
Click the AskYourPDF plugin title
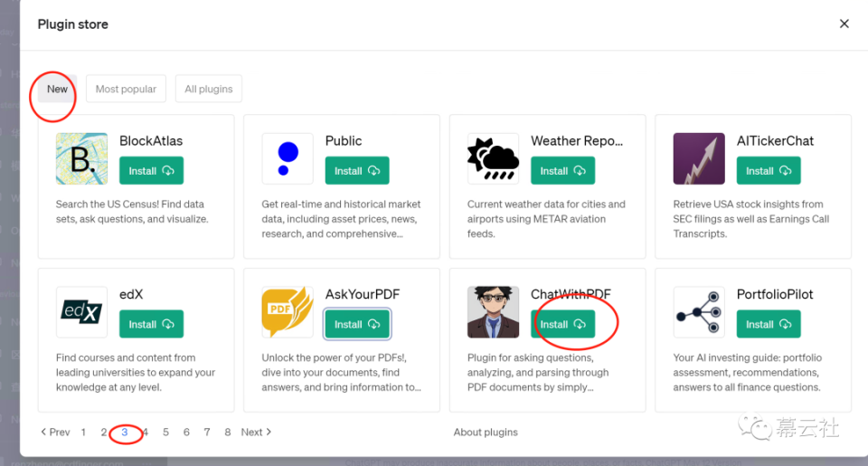pyautogui.click(x=363, y=294)
